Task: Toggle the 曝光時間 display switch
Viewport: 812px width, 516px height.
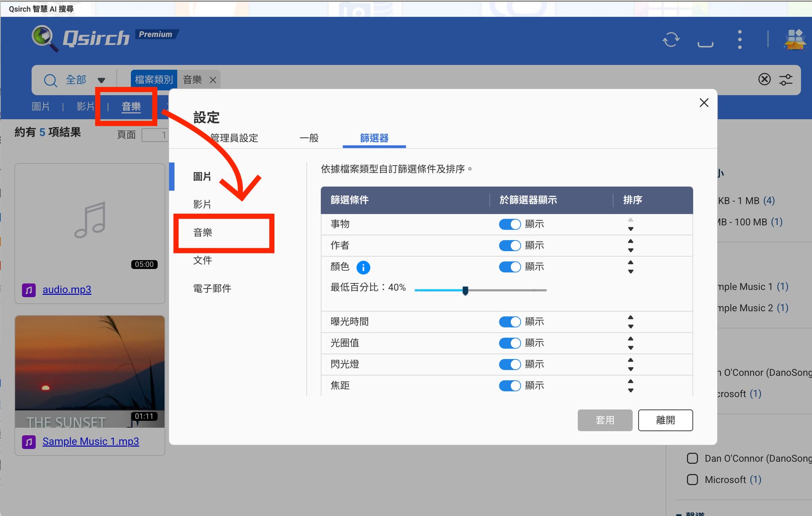Action: (510, 322)
